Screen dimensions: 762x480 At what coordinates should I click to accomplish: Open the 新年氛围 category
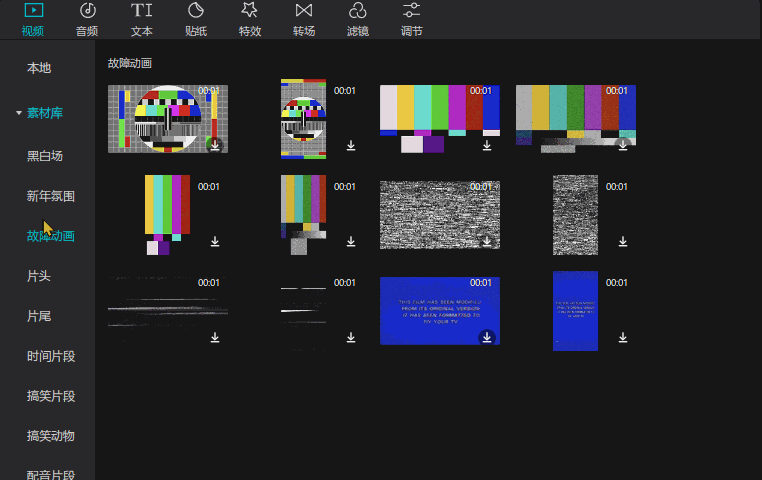pos(51,196)
